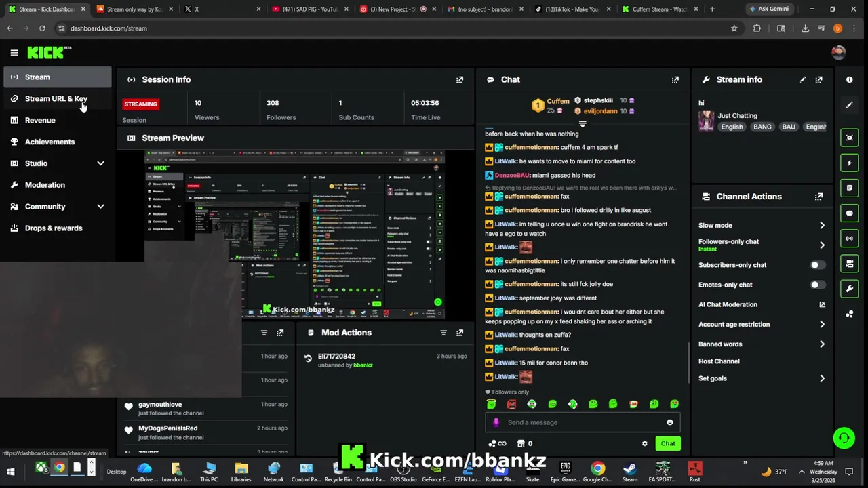Click the pencil icon in right sidebar

pos(850,105)
